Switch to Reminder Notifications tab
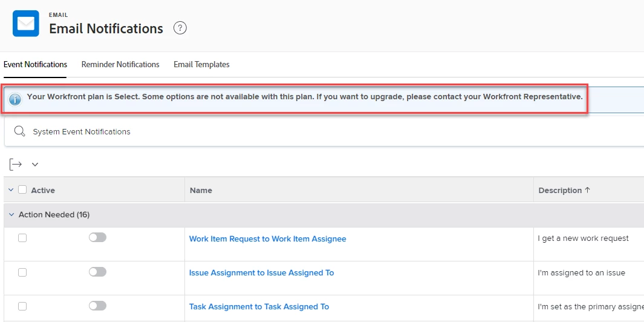 click(120, 65)
